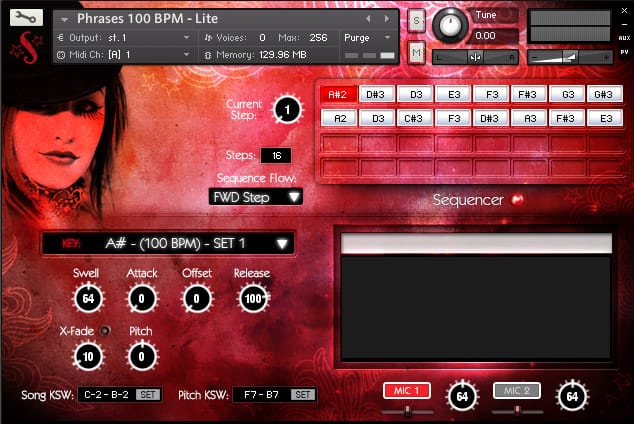Select sequencer step G3
The height and width of the screenshot is (424, 634).
(x=568, y=95)
